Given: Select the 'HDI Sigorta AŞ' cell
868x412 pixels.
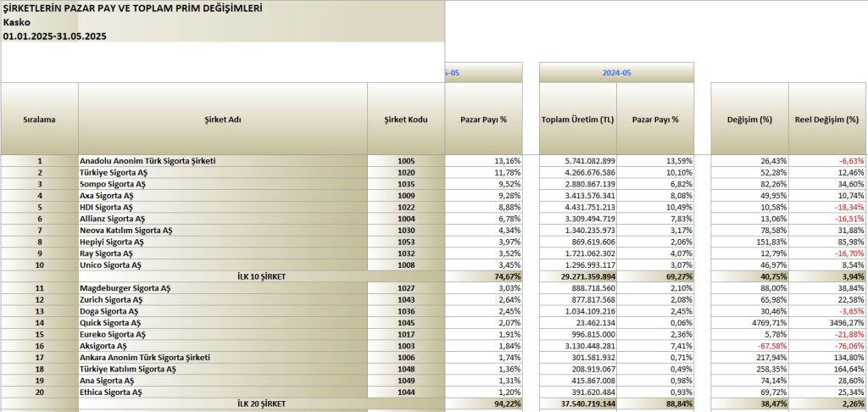Looking at the screenshot, I should point(223,207).
